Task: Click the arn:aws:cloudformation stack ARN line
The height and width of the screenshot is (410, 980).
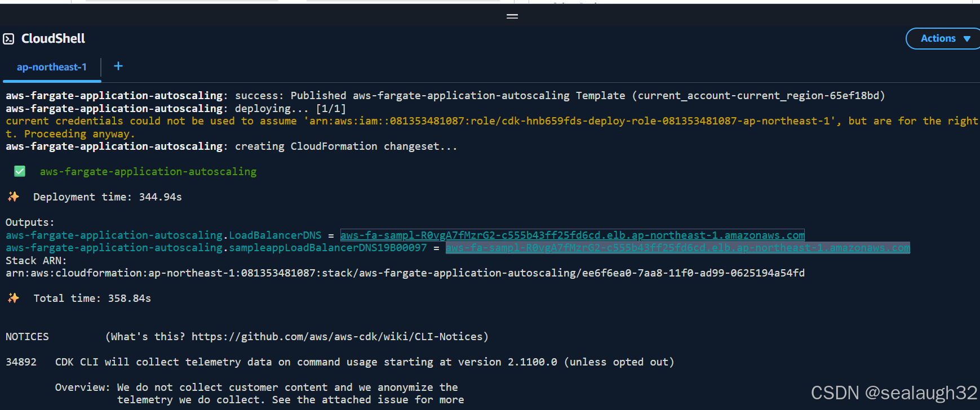Action: click(405, 273)
